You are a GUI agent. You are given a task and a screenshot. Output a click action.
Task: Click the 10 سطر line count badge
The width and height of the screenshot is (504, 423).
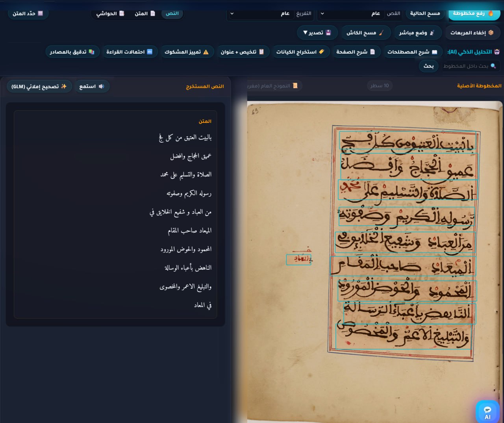tap(380, 85)
